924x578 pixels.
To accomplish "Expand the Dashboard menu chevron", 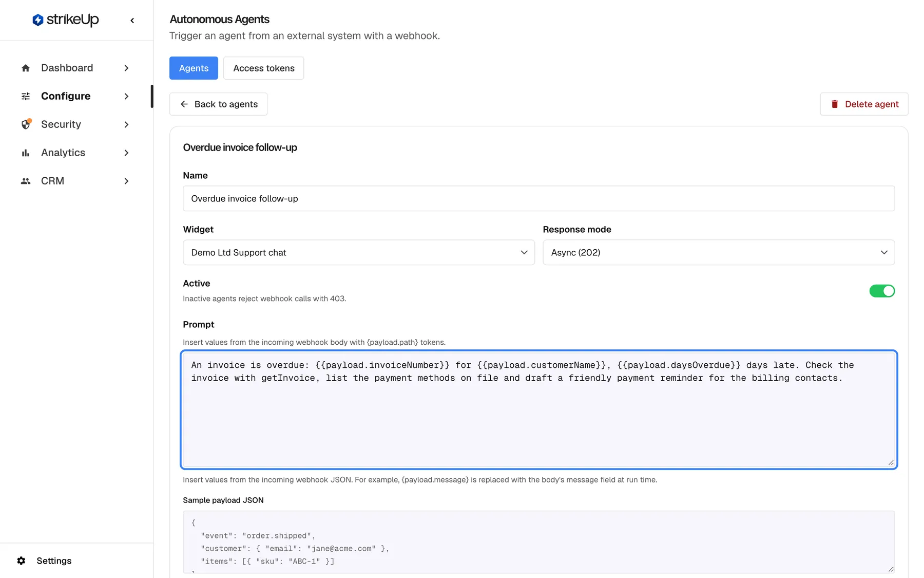I will [x=126, y=68].
